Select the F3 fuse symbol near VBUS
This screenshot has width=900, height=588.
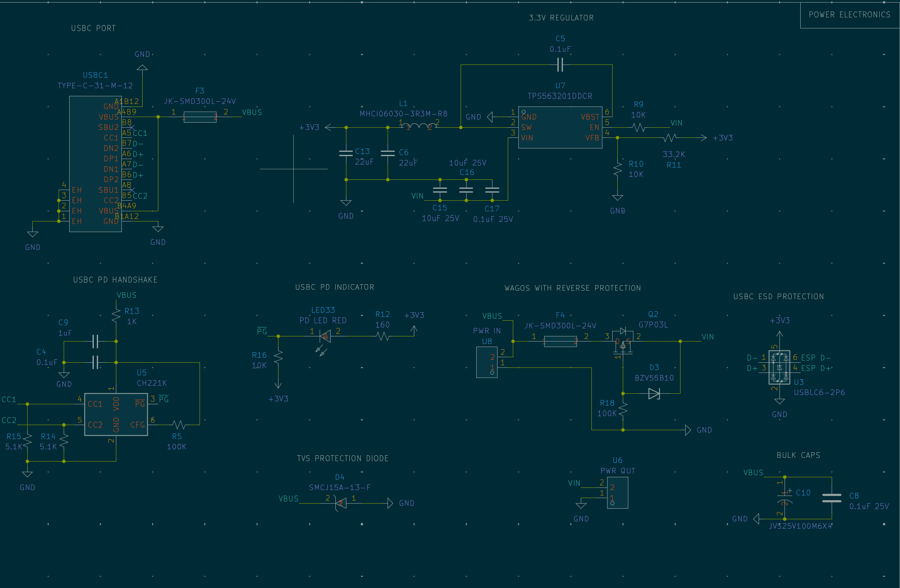tap(200, 117)
